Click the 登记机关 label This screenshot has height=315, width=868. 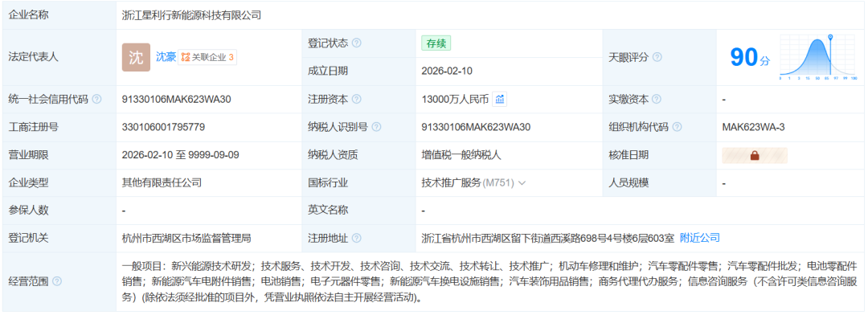pos(29,239)
